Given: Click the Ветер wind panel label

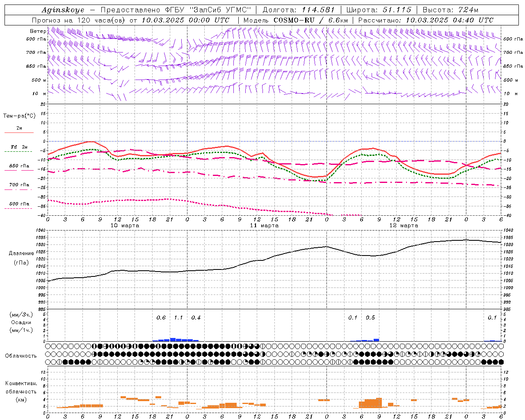Looking at the screenshot, I should [x=38, y=31].
